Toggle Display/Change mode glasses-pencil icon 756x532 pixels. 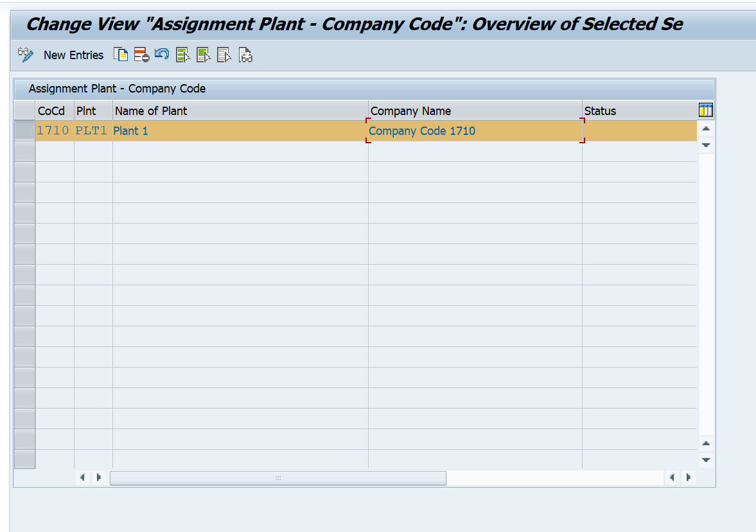coord(26,55)
